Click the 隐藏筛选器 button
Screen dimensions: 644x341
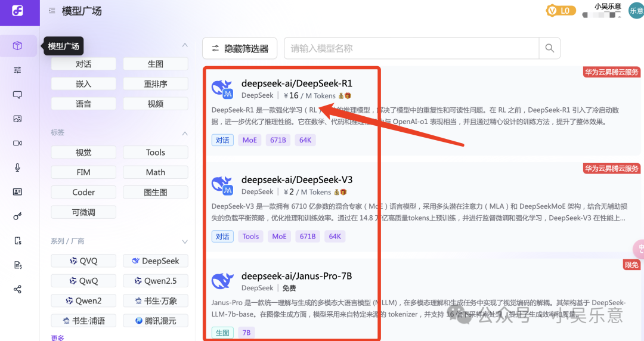(240, 48)
